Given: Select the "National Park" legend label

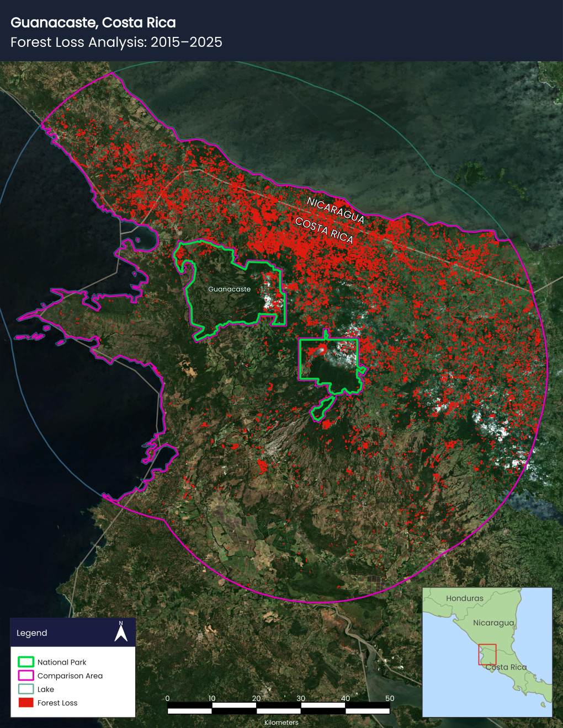Looking at the screenshot, I should tap(62, 662).
